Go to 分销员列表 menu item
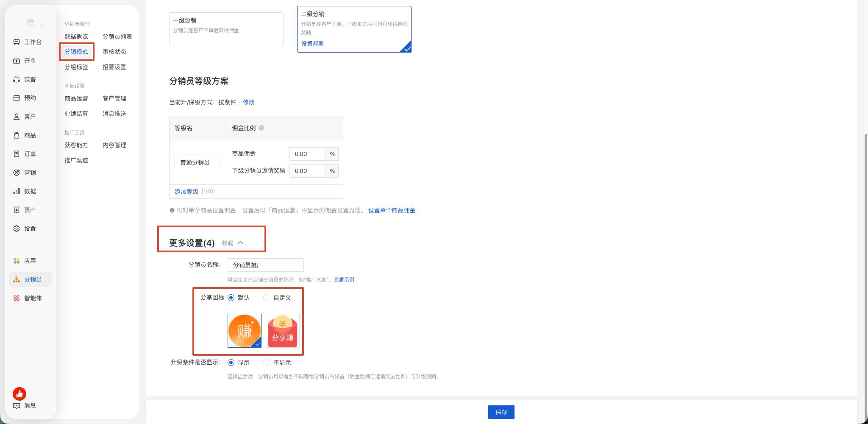868x424 pixels. coord(117,36)
